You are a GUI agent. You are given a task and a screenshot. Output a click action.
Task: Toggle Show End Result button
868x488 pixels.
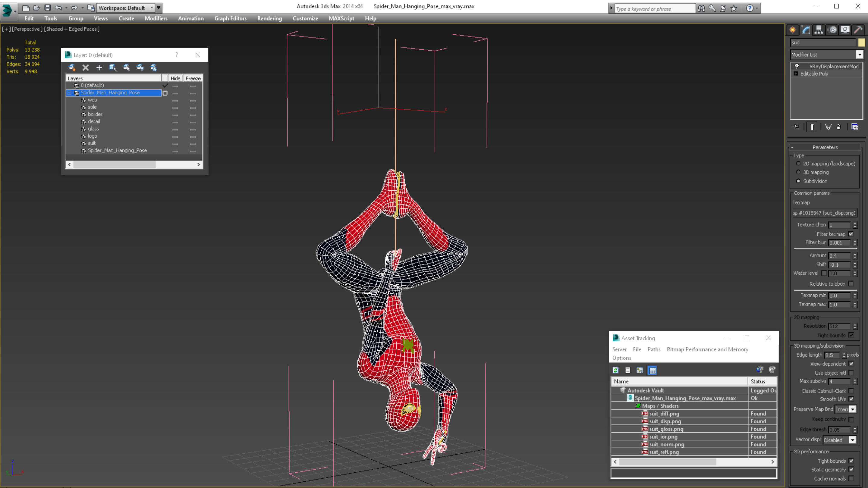click(x=812, y=127)
